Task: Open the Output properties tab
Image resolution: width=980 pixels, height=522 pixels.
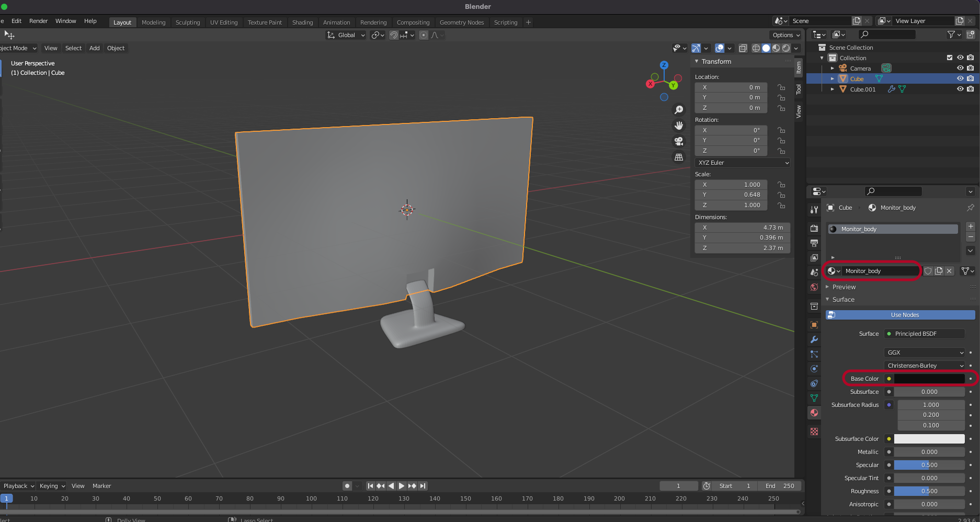Action: 814,243
